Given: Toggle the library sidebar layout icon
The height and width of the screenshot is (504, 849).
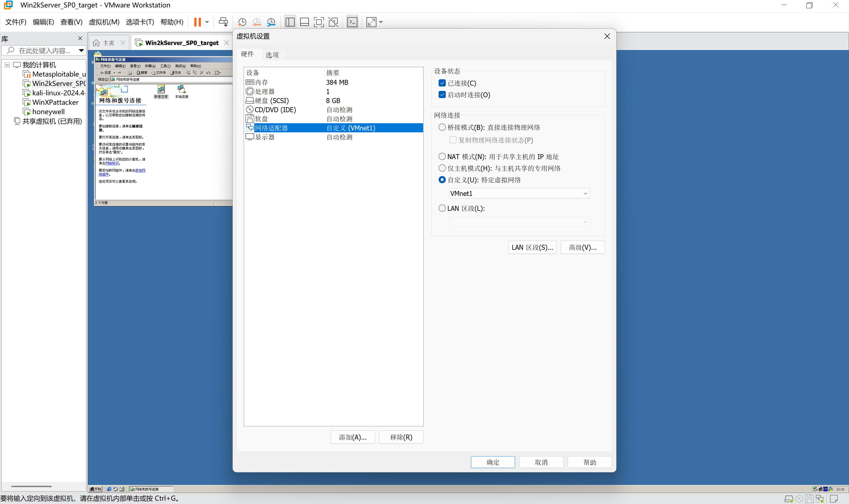Looking at the screenshot, I should coord(290,22).
